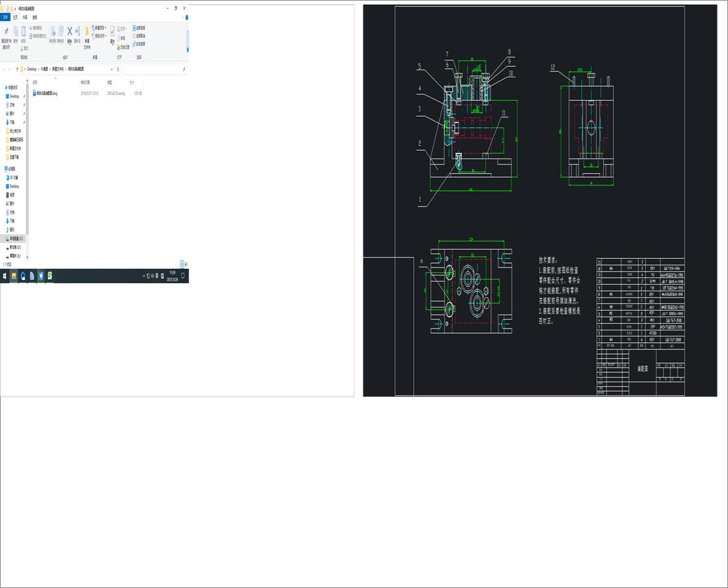Click Select all in ribbon

(x=139, y=28)
